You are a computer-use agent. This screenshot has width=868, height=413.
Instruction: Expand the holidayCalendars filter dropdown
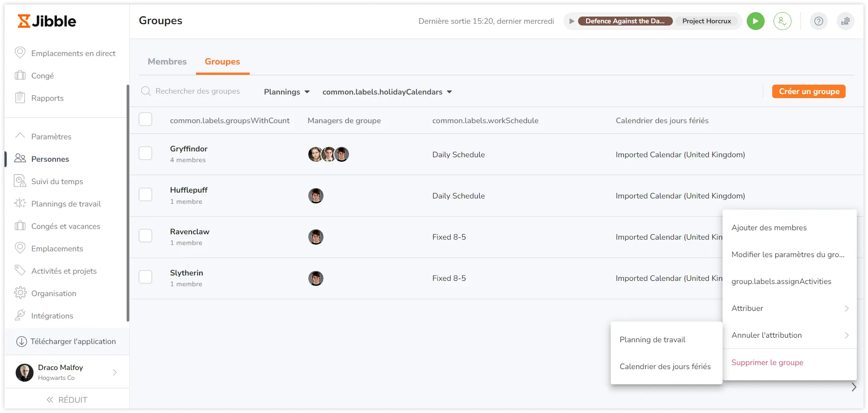387,92
